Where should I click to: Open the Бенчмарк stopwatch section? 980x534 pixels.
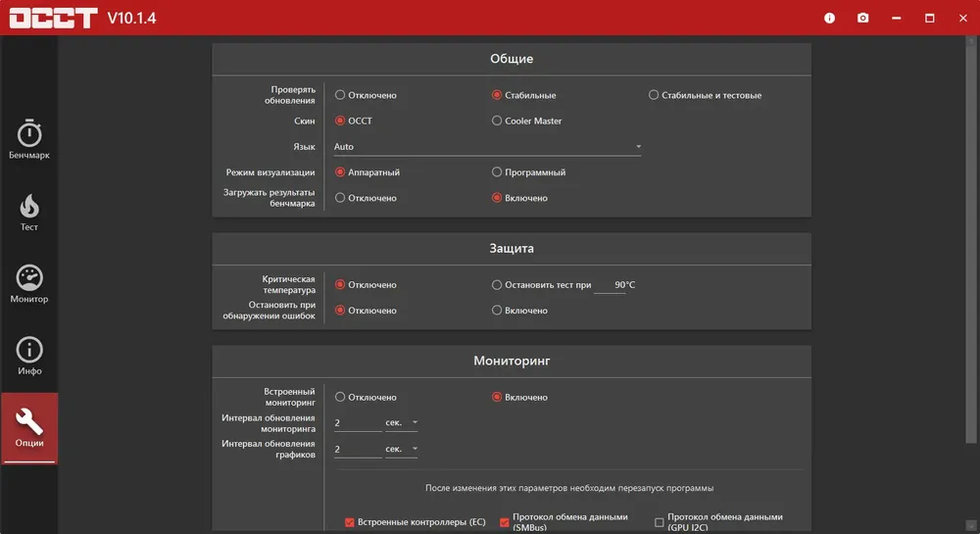click(28, 139)
